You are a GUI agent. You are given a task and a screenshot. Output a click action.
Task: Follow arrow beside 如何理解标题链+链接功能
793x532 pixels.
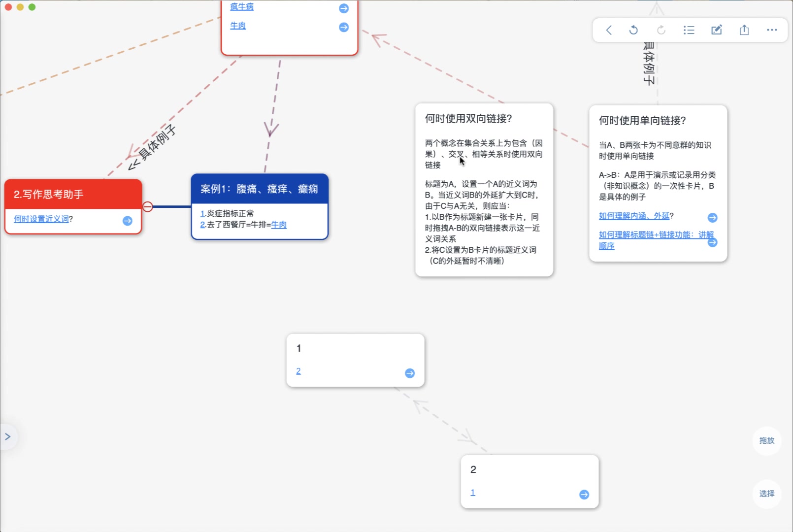pyautogui.click(x=712, y=242)
